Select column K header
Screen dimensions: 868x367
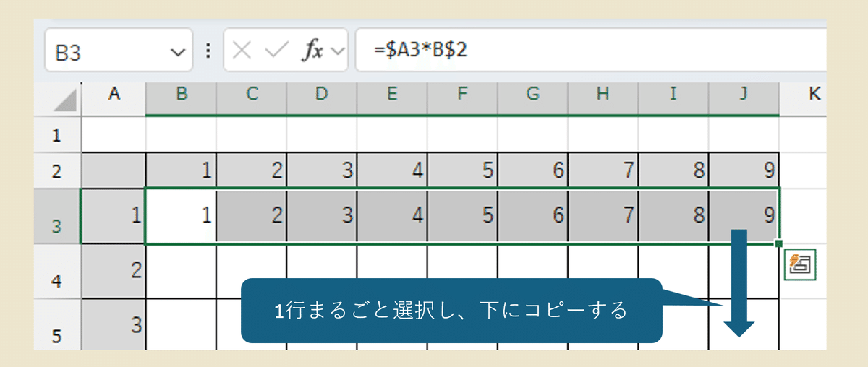click(x=803, y=98)
